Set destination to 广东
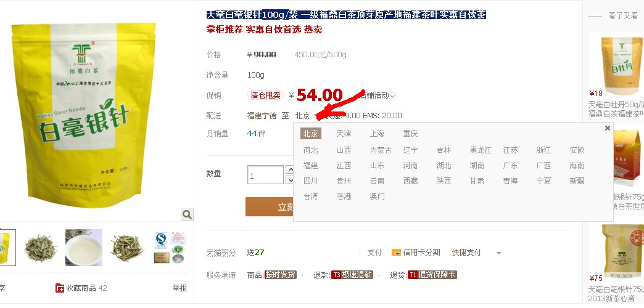The width and height of the screenshot is (644, 308). [510, 165]
